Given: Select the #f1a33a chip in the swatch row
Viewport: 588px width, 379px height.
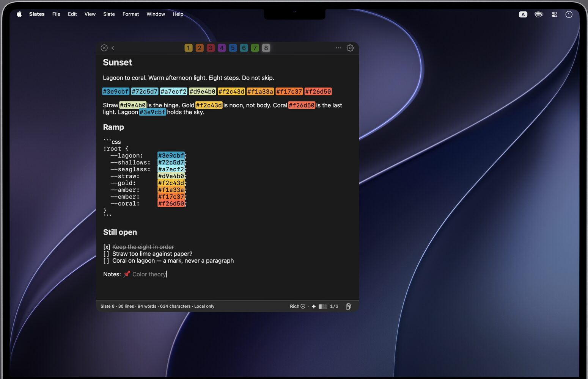Looking at the screenshot, I should (260, 91).
